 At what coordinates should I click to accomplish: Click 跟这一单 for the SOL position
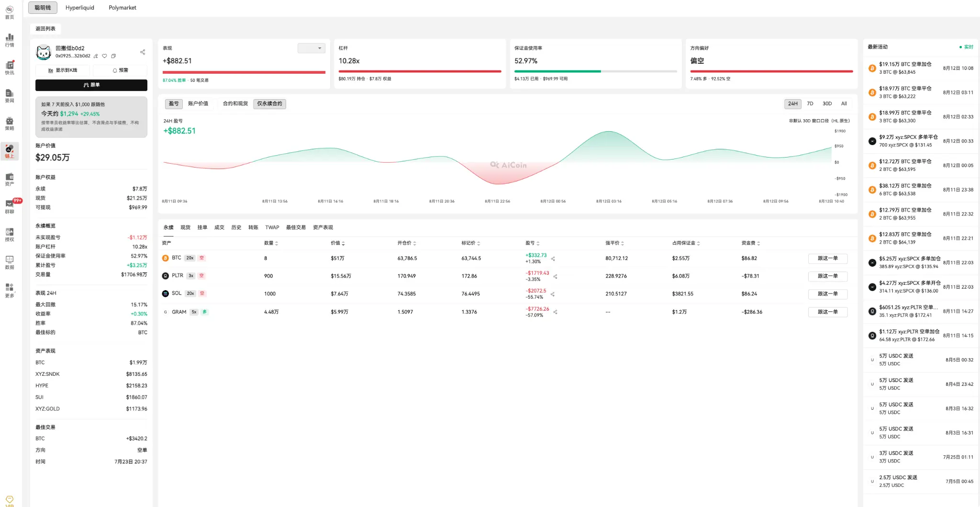[828, 294]
